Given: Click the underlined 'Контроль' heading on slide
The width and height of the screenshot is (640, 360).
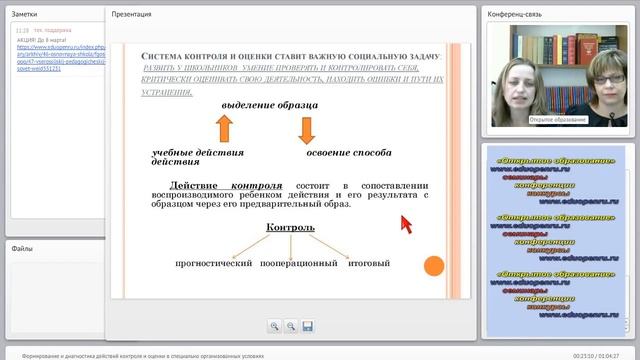Looking at the screenshot, I should [x=290, y=227].
